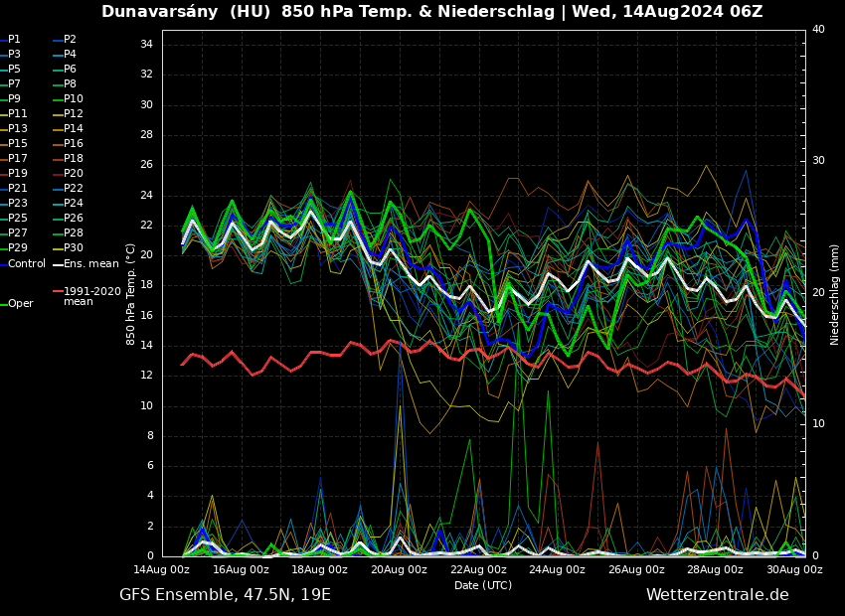Click the P22 legend label
845x616 pixels.
click(x=73, y=189)
